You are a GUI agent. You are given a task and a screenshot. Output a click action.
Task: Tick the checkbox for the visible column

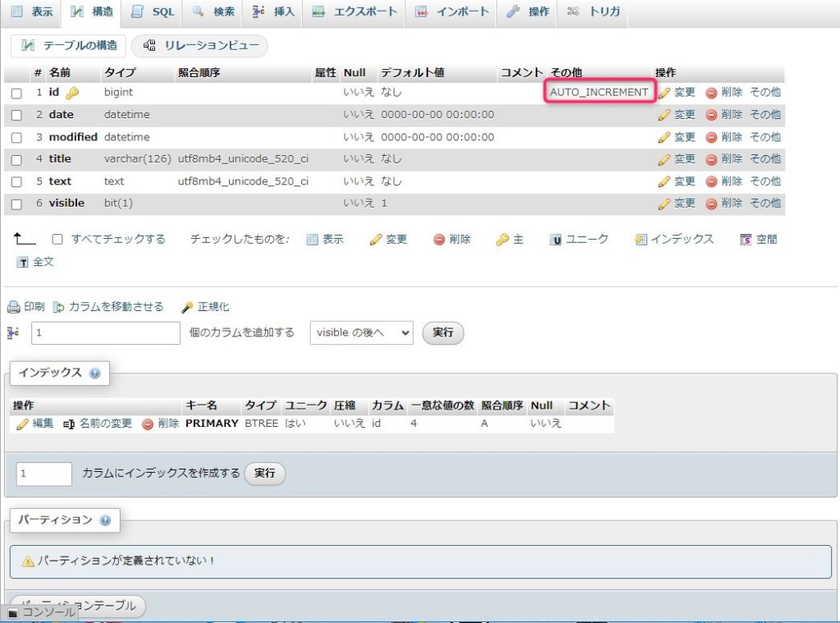click(16, 204)
